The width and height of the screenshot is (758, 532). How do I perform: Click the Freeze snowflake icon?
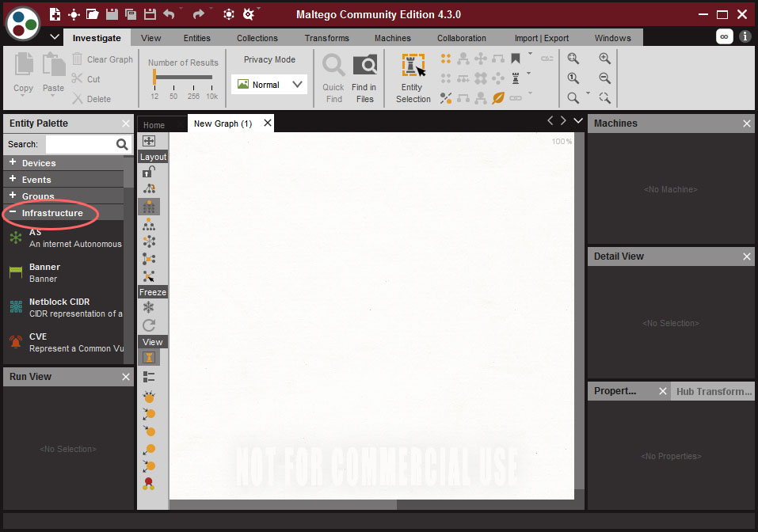[x=149, y=307]
